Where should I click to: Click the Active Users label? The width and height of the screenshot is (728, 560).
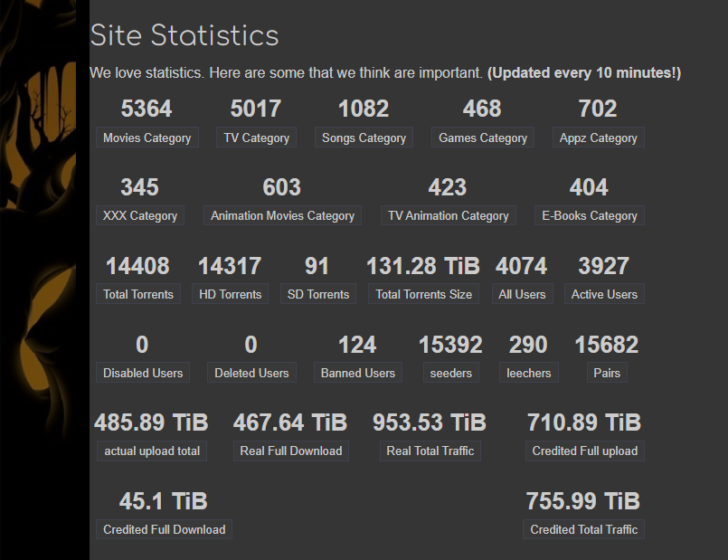click(604, 294)
